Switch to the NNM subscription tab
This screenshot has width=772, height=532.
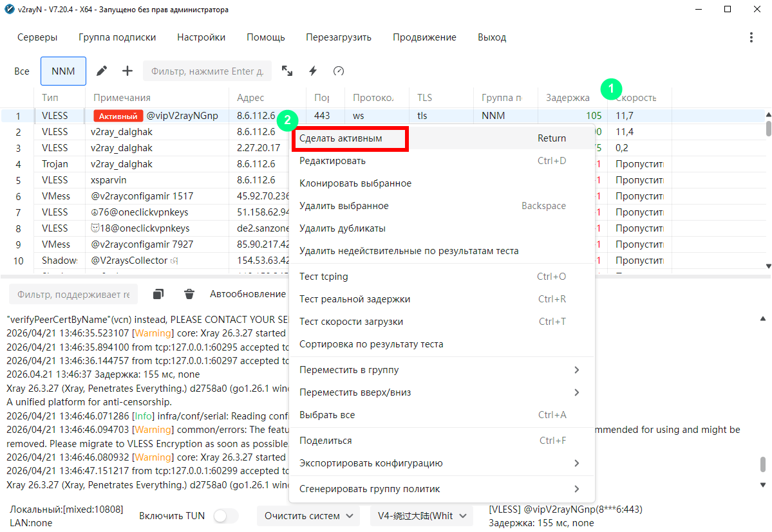63,71
